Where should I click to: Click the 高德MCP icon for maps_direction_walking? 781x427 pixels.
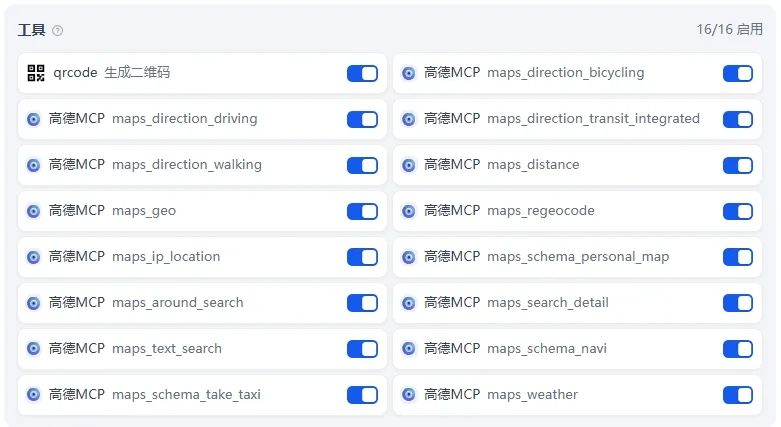coord(33,165)
